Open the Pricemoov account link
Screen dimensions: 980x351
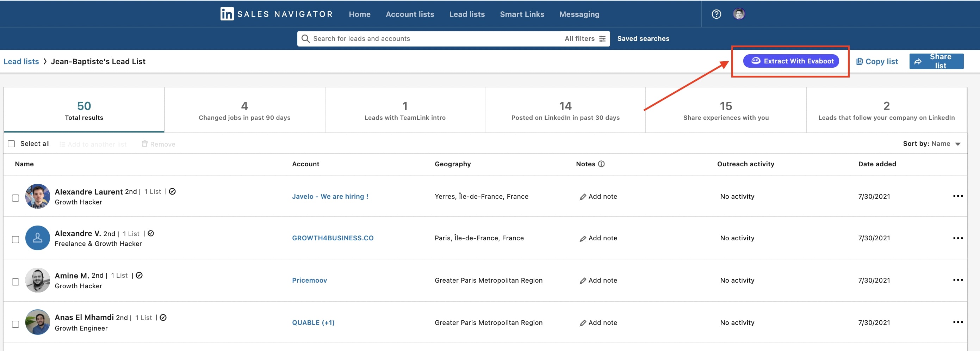pos(309,280)
